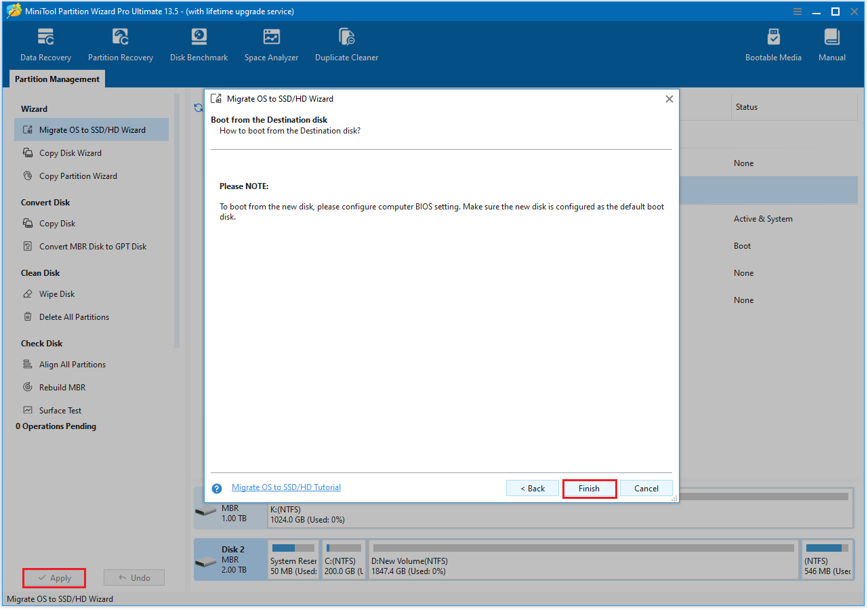Open the Manual
Viewport: 868px width, 610px height.
831,44
